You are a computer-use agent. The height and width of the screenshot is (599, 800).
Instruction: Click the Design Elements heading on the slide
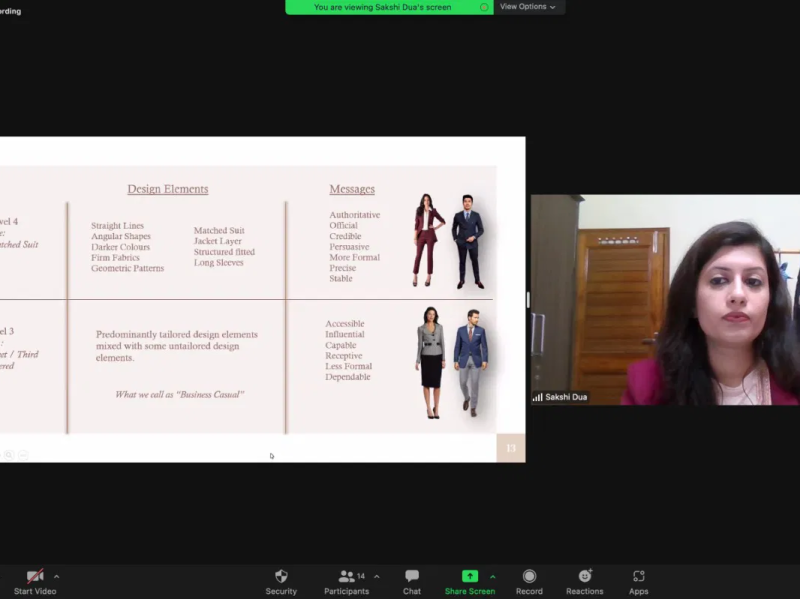coord(168,189)
